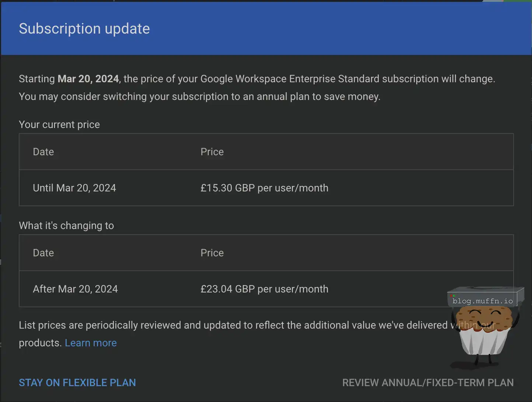Screen dimensions: 532x402
Task: Click the blog.muffn.io sign label
Action: [x=483, y=301]
